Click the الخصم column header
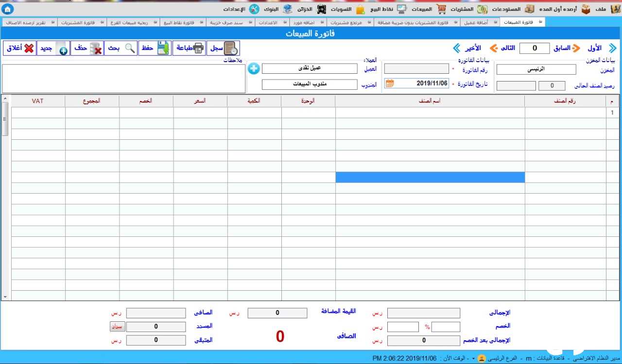The width and height of the screenshot is (622, 364). pos(146,101)
